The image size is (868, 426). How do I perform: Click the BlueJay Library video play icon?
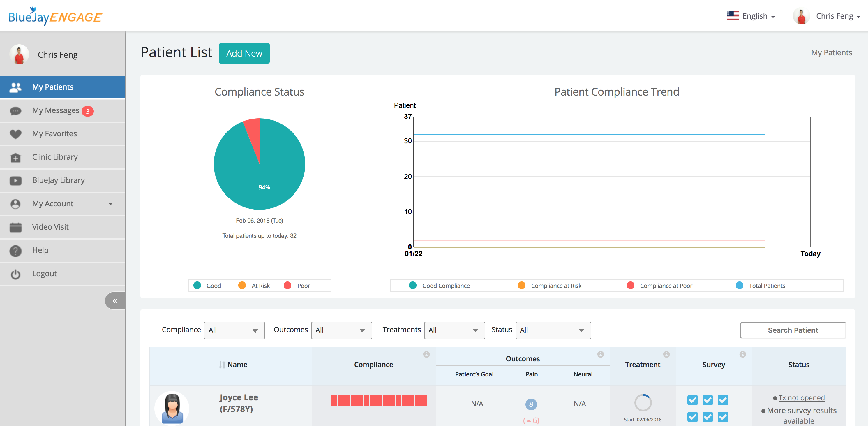click(x=15, y=181)
